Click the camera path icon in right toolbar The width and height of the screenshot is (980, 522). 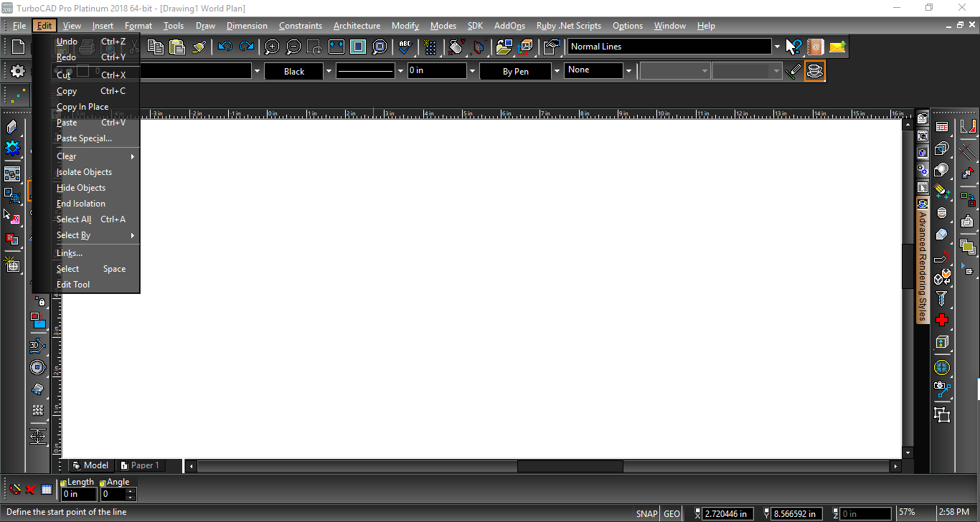[942, 389]
